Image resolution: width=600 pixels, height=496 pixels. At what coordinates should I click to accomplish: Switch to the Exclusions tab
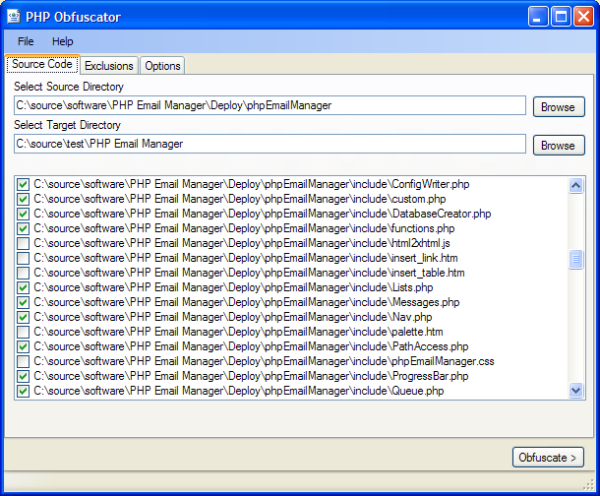point(109,65)
